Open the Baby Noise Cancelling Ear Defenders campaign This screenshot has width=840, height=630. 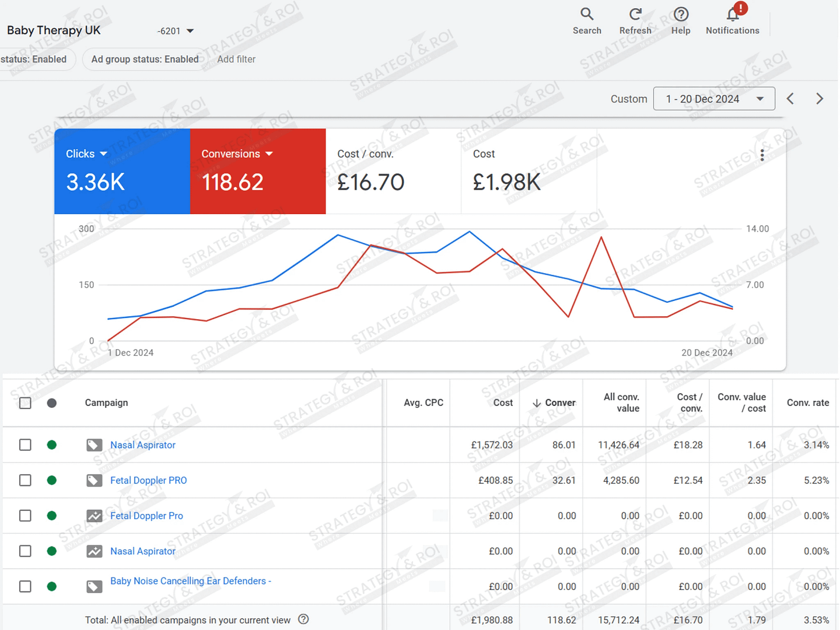click(x=190, y=581)
